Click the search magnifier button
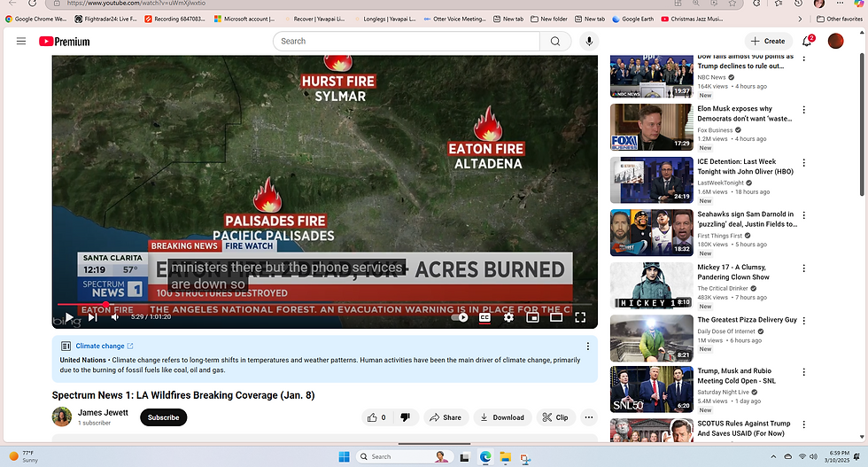This screenshot has width=868, height=467. click(555, 41)
